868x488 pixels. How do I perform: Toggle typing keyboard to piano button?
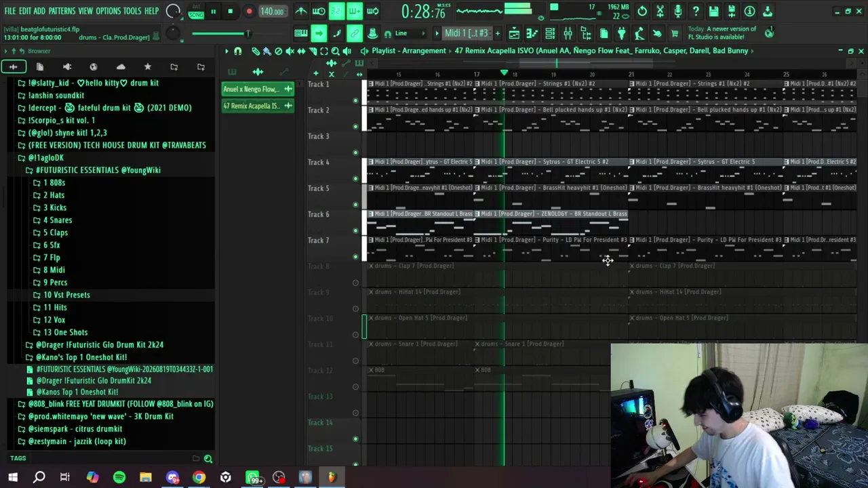coord(300,33)
